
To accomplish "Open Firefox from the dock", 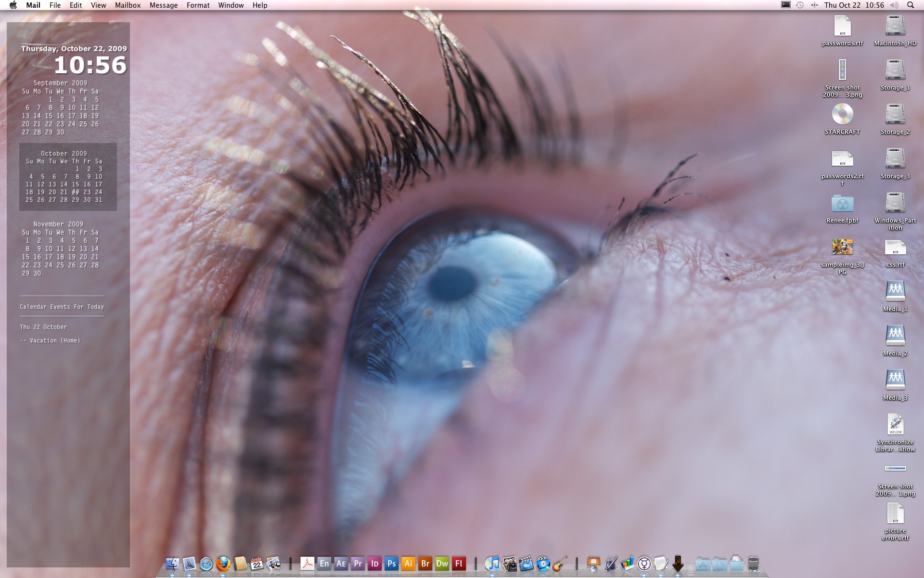I will 223,564.
